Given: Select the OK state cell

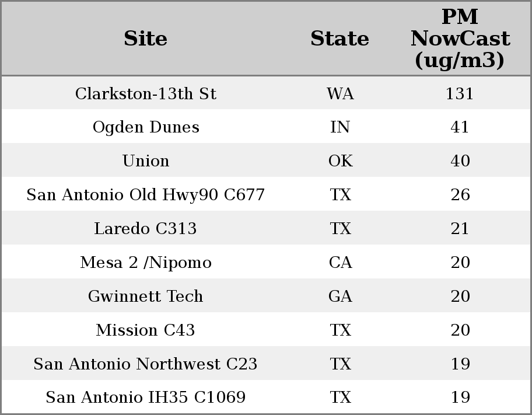Looking at the screenshot, I should tap(340, 161).
